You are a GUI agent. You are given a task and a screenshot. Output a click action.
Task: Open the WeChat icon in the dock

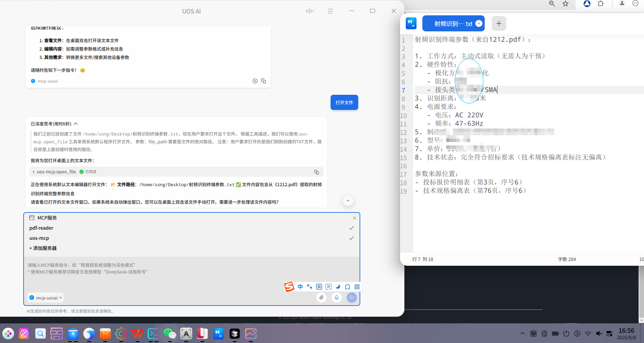pos(170,334)
